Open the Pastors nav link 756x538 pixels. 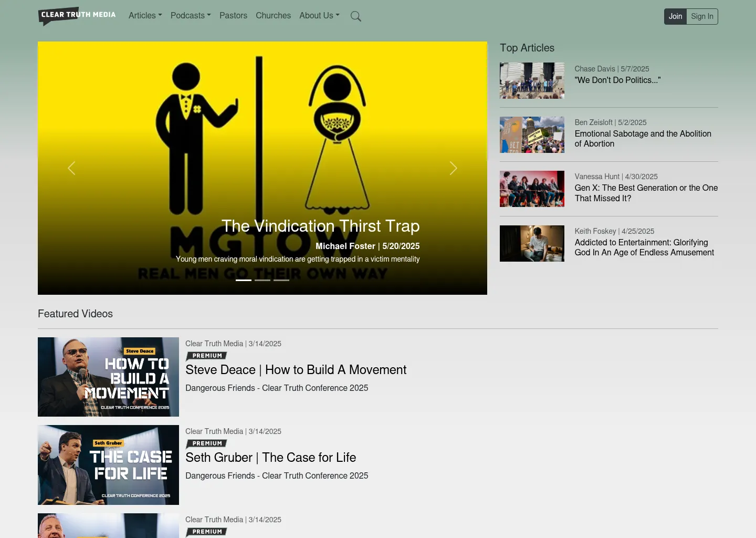233,16
